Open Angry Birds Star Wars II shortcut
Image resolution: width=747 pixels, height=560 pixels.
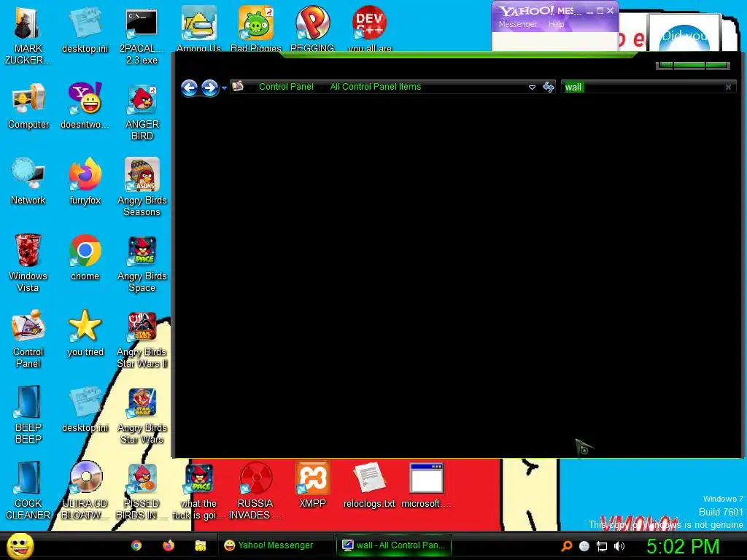(142, 339)
